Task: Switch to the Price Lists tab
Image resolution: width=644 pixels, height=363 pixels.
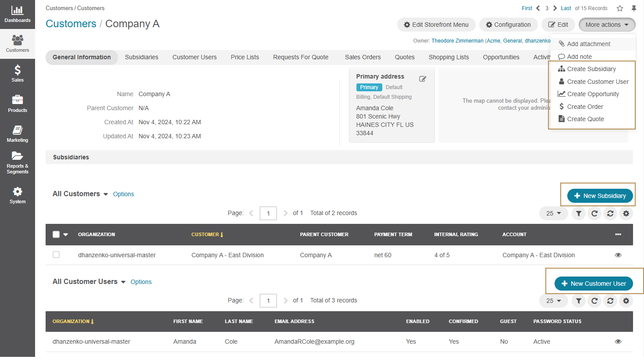Action: tap(245, 57)
